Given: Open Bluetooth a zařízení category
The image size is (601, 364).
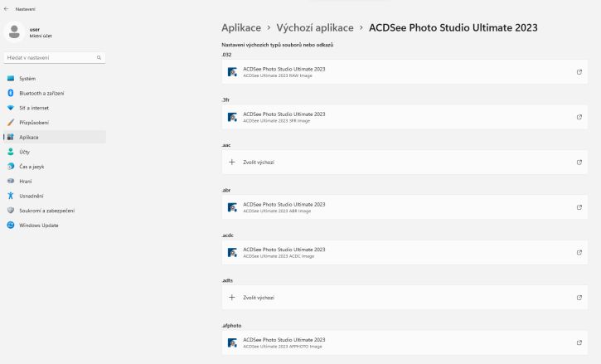Looking at the screenshot, I should point(55,93).
